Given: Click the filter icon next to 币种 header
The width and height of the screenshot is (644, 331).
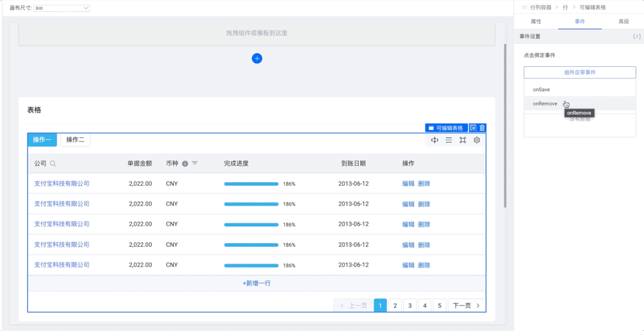Looking at the screenshot, I should [x=195, y=164].
